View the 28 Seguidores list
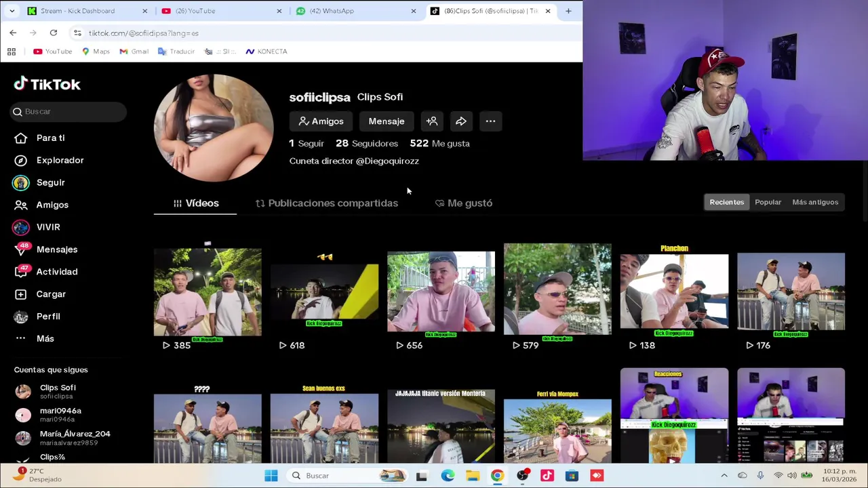868x488 pixels. click(367, 143)
